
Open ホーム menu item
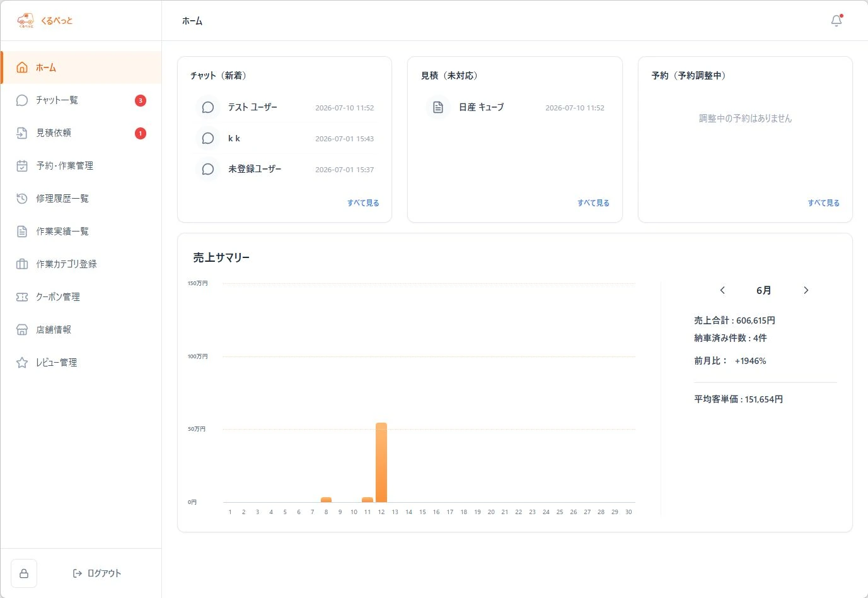(x=81, y=67)
